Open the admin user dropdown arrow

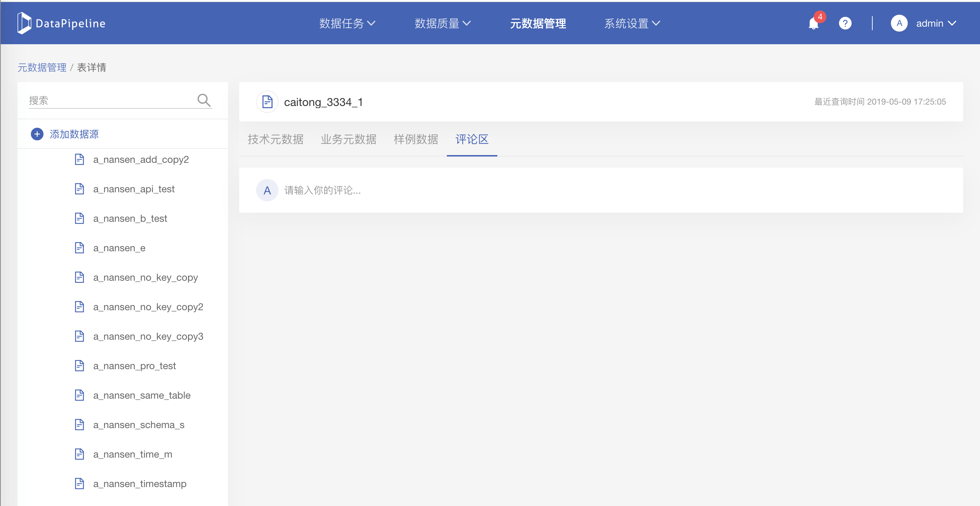(x=952, y=24)
